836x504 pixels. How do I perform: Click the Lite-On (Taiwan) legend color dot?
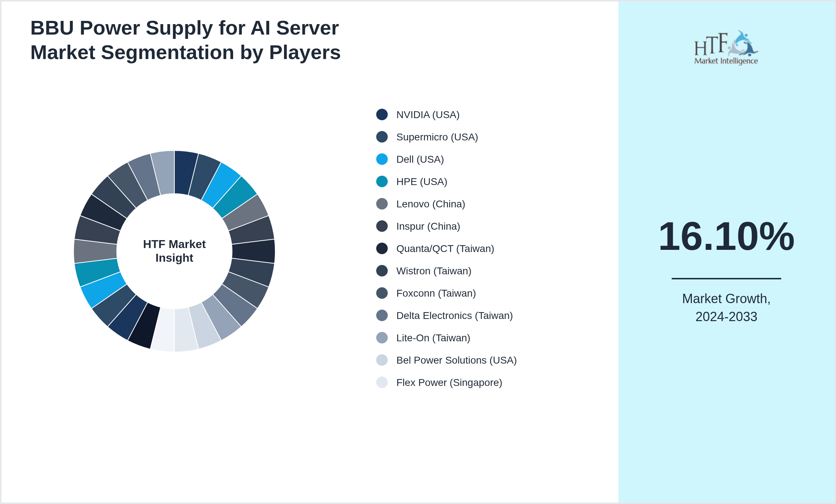coord(382,338)
